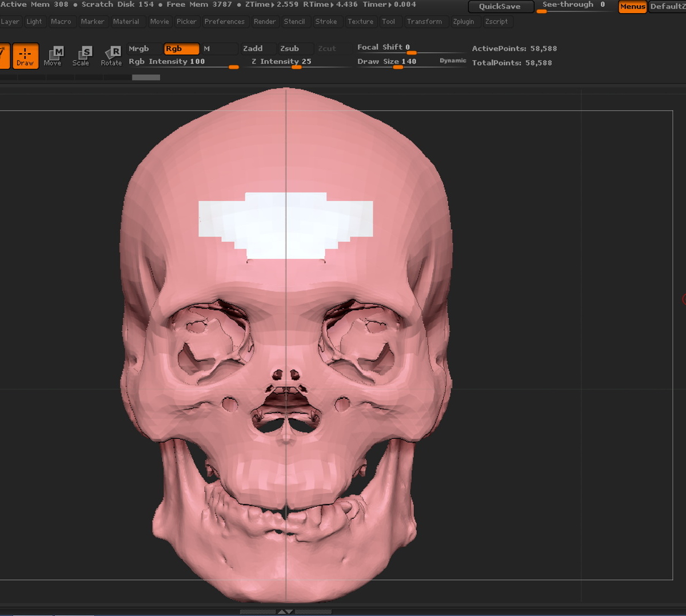
Task: Click the ActivePoints: 58,588 readout
Action: click(514, 49)
